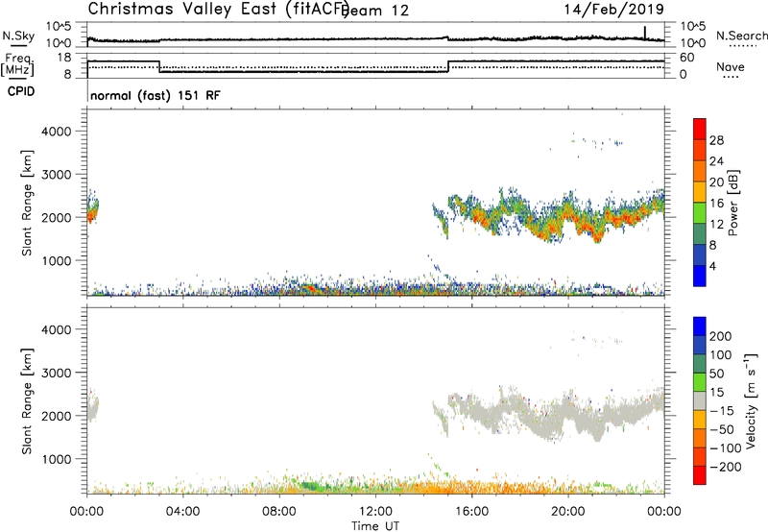Click the text "normal (fast) 151 RF"
This screenshot has height=532, width=768.
156,95
